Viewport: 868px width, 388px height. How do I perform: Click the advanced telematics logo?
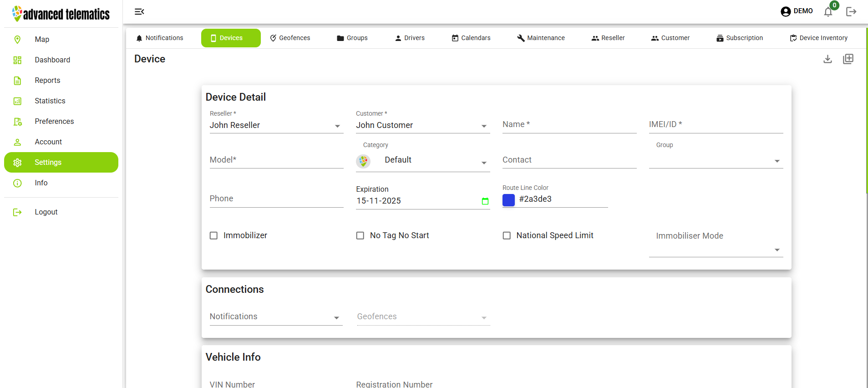click(61, 14)
